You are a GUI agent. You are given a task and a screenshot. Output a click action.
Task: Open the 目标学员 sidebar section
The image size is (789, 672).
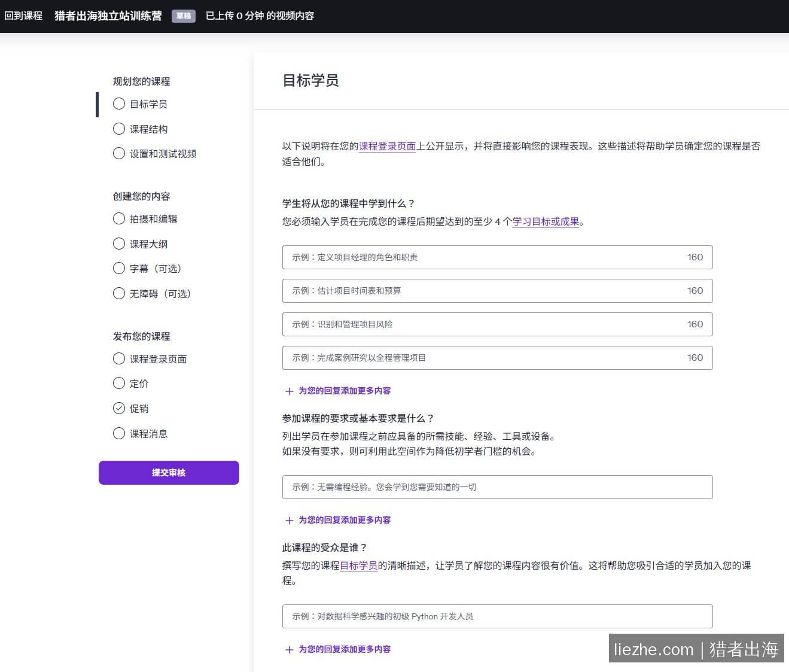pos(148,104)
